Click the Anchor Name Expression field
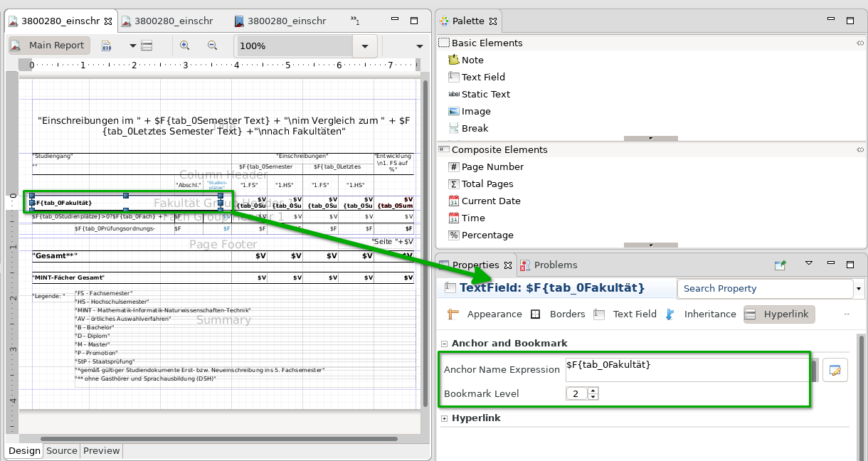 687,370
